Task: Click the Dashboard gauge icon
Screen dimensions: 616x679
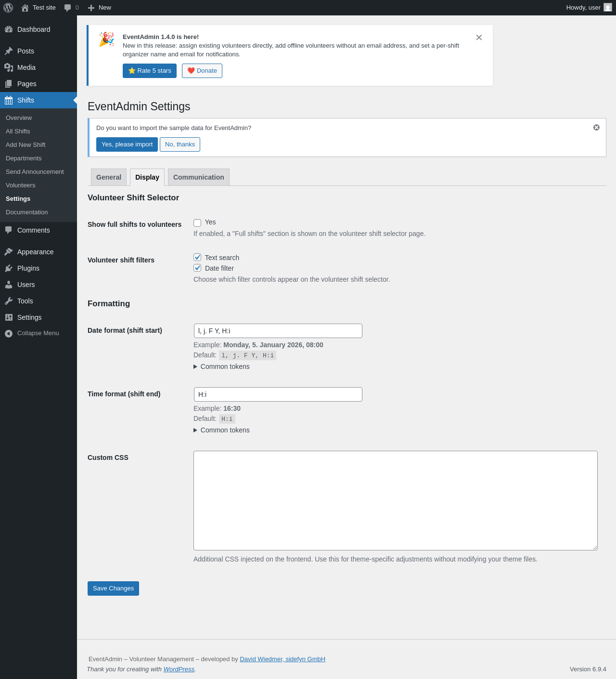Action: pyautogui.click(x=9, y=29)
